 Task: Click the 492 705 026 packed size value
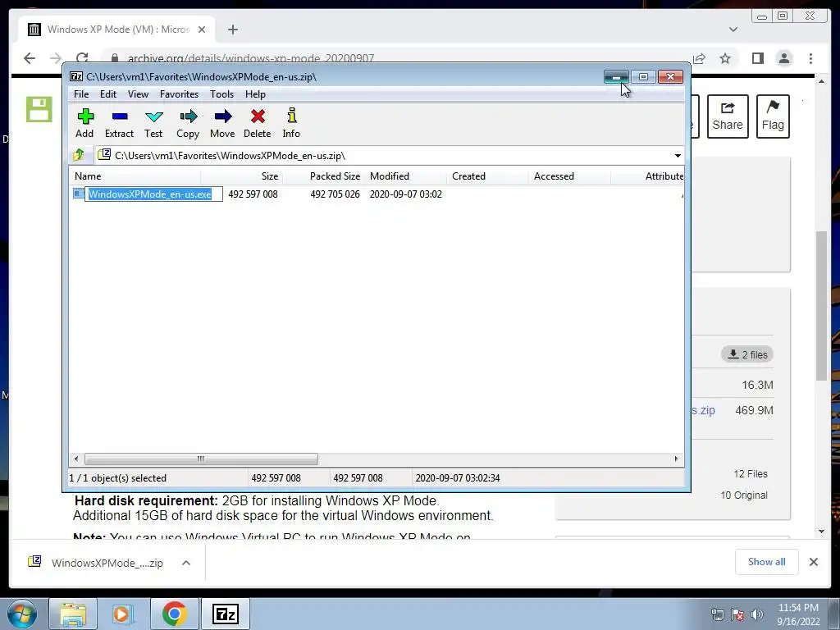(x=335, y=194)
